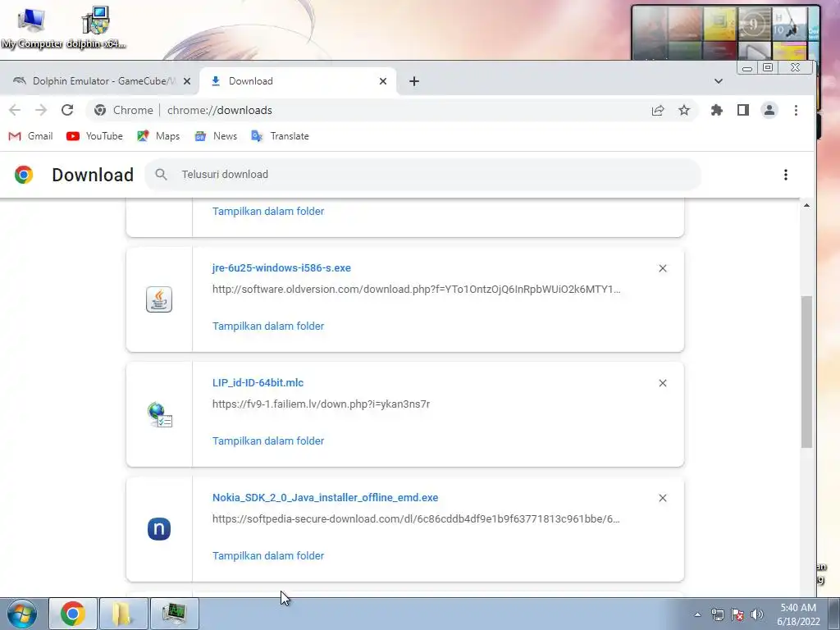840x630 pixels.
Task: Close the Download tab
Action: tap(383, 81)
